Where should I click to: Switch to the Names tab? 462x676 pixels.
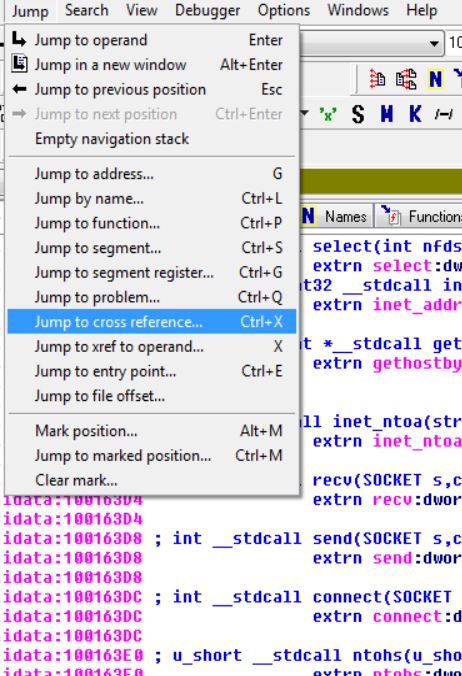(335, 216)
